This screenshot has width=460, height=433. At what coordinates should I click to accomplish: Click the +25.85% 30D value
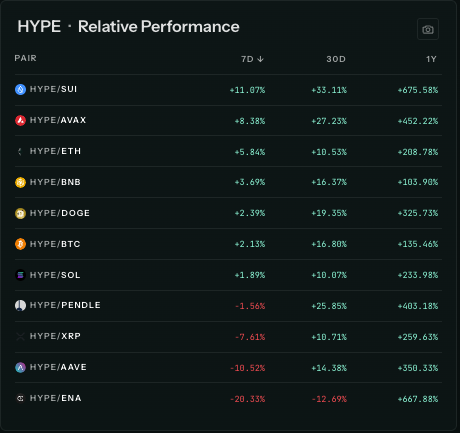point(329,306)
